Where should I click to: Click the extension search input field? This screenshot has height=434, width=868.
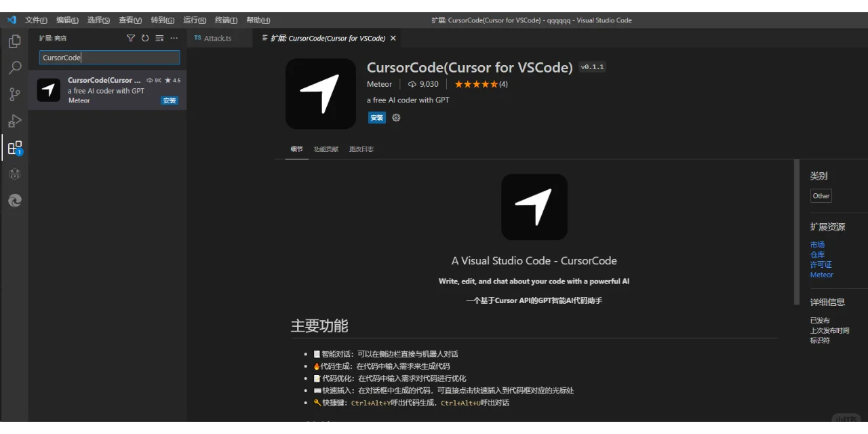(x=109, y=58)
